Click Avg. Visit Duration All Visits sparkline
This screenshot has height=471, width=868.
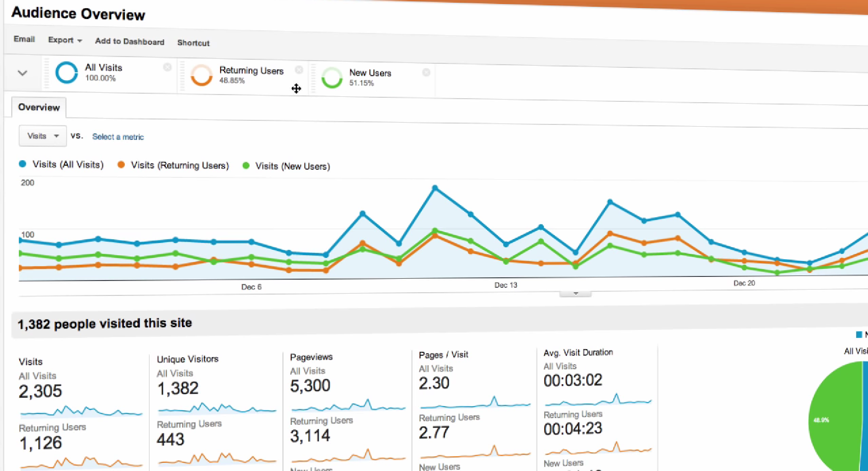598,400
